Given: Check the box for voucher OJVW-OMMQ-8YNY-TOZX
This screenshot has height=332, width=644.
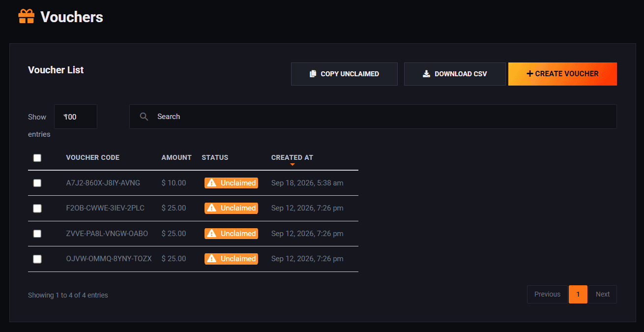Looking at the screenshot, I should pos(37,259).
